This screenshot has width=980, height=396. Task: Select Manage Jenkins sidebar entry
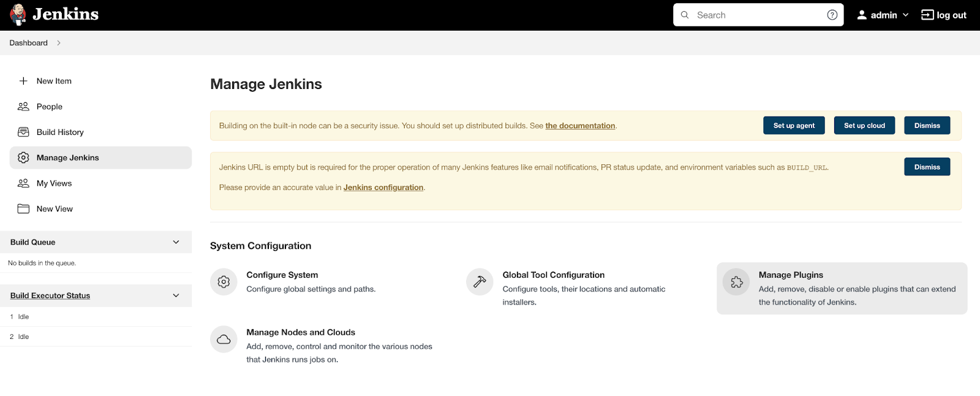(100, 158)
